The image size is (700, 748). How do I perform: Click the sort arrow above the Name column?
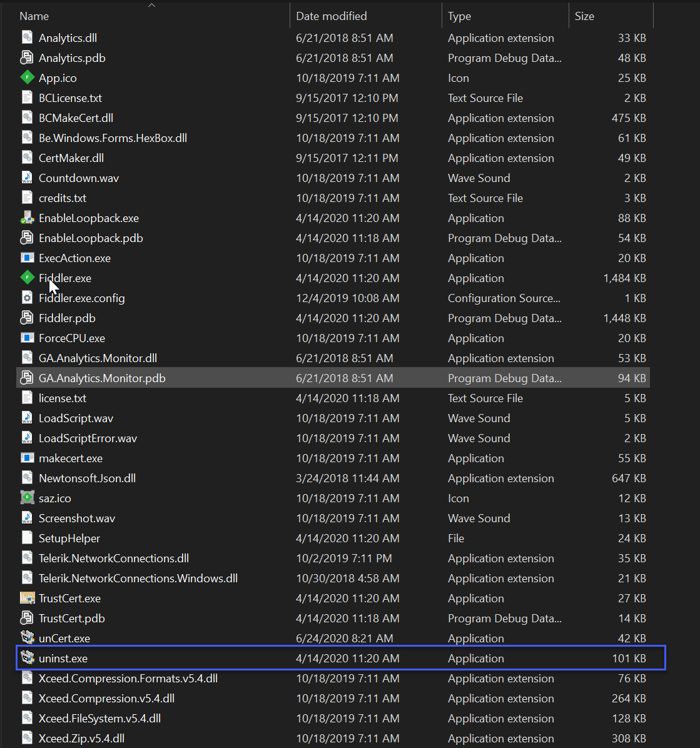coord(152,5)
